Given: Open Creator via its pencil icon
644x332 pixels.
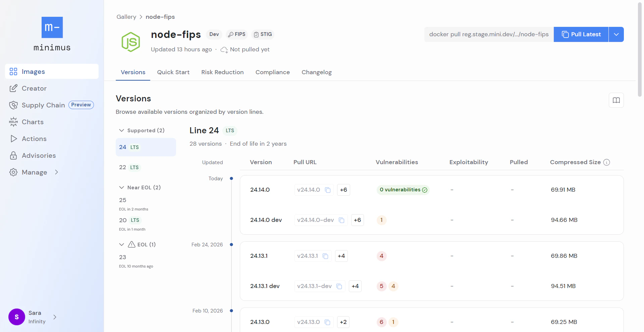Looking at the screenshot, I should [x=13, y=88].
